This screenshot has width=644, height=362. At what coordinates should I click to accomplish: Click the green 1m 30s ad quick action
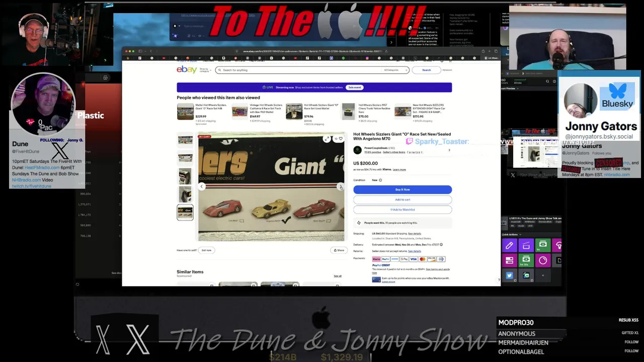526,260
